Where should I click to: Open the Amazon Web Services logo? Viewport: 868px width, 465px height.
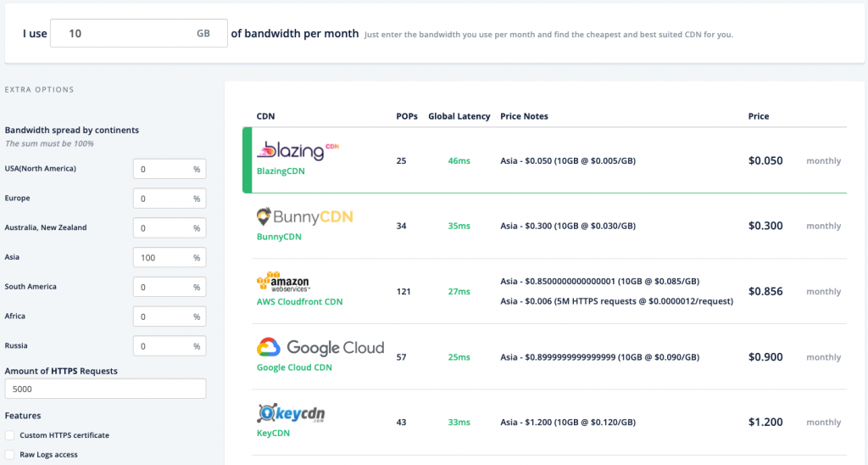pyautogui.click(x=283, y=282)
